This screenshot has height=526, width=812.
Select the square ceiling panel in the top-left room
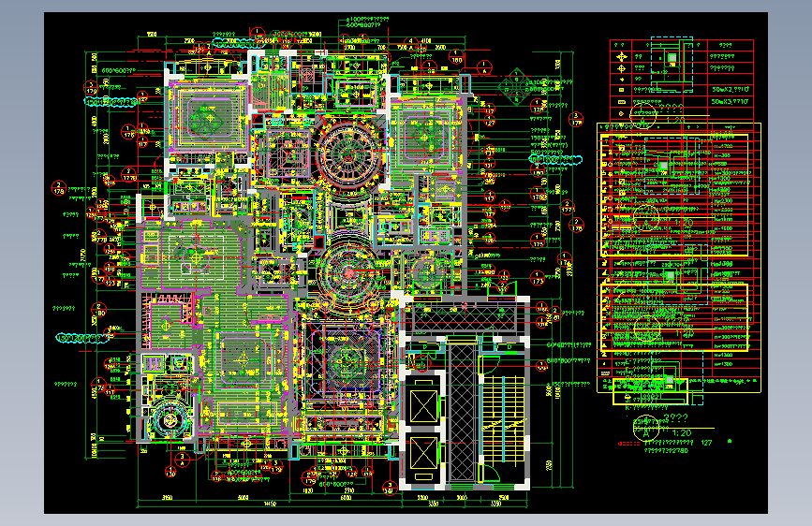coord(209,118)
